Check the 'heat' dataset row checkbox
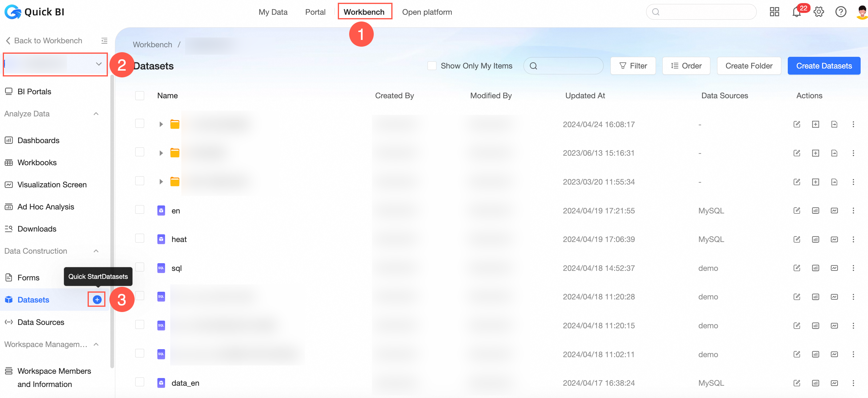This screenshot has width=868, height=398. point(140,238)
